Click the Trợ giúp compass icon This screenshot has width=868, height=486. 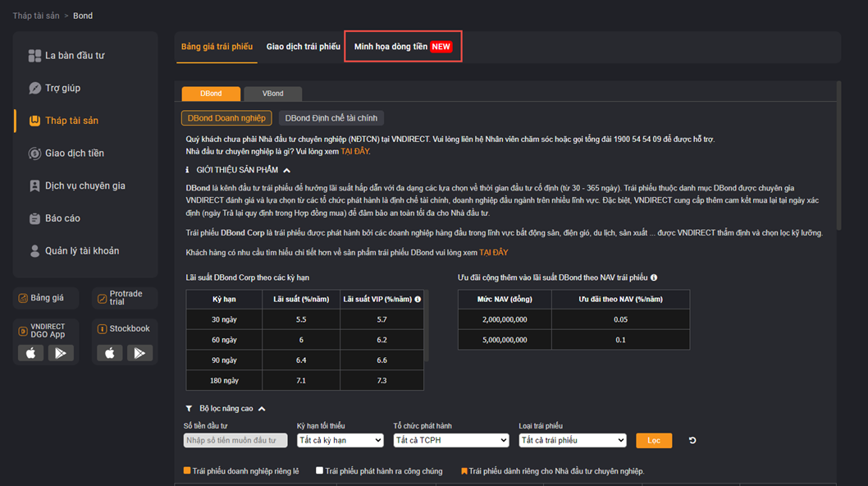pos(34,88)
